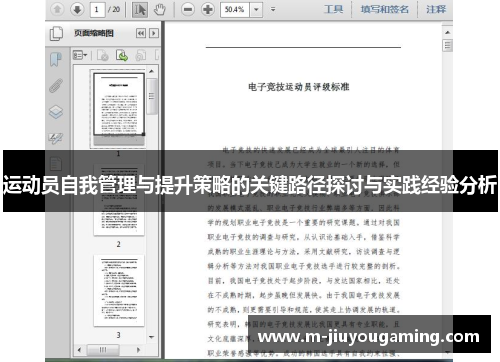Click the thumbnail pane scroll-down arrow
The image size is (500, 362).
coord(152,337)
